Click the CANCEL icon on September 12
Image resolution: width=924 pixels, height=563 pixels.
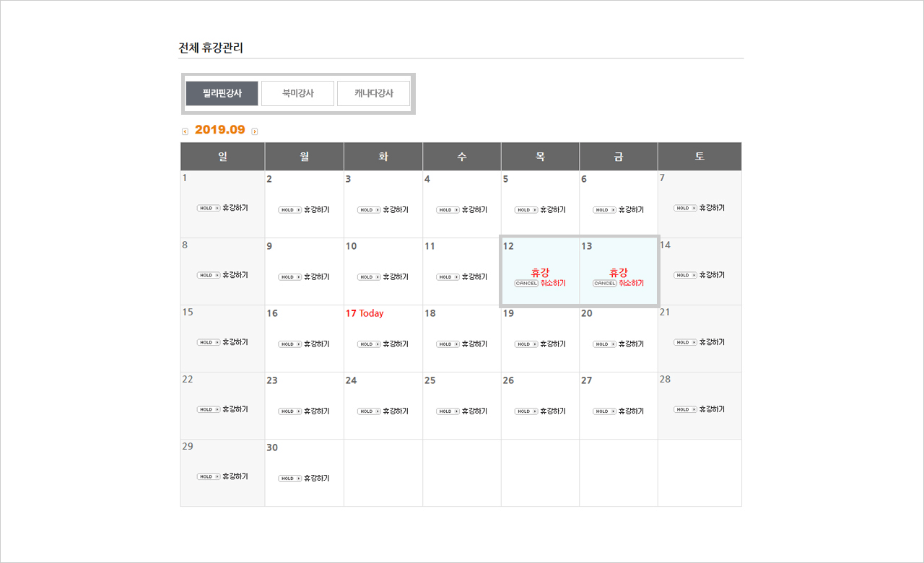526,284
